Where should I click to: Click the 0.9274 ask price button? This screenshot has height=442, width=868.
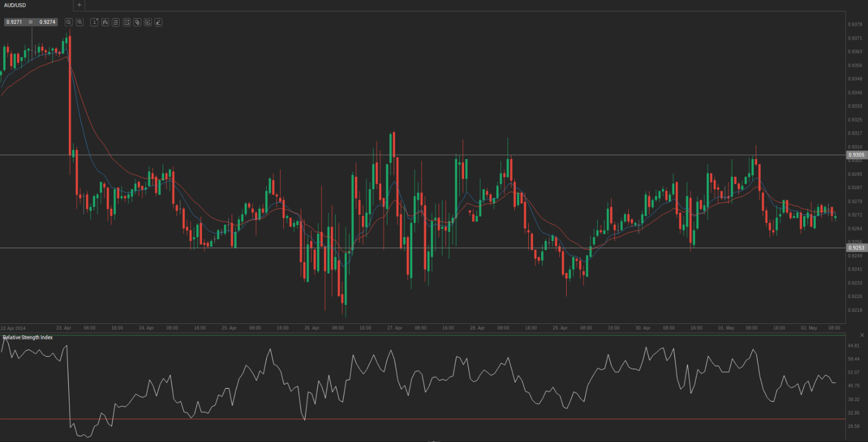point(47,22)
